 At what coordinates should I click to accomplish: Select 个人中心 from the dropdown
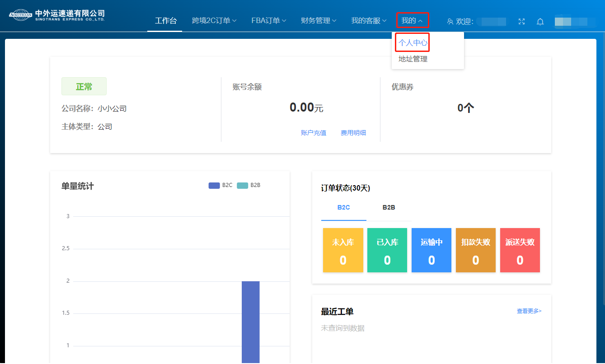coord(413,43)
